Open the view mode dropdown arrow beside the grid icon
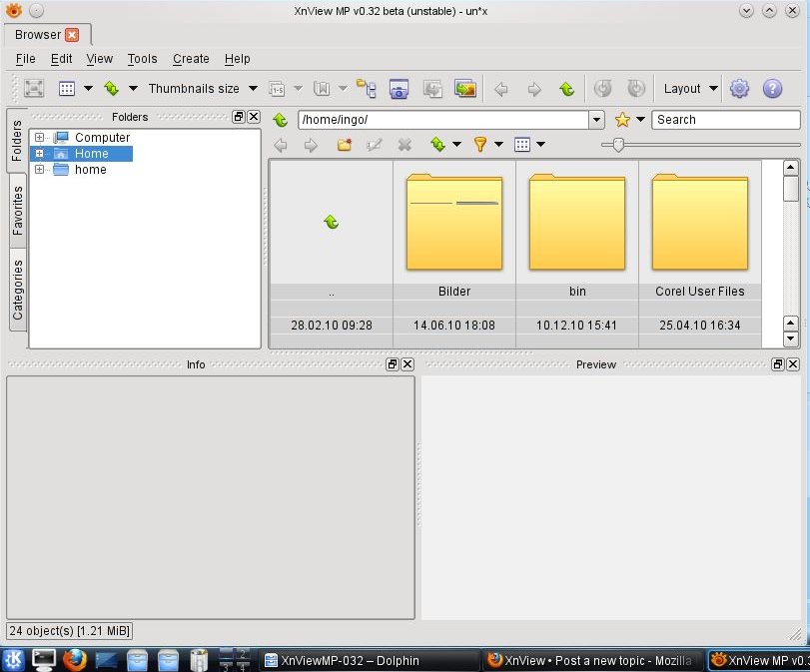The image size is (810, 672). [88, 88]
